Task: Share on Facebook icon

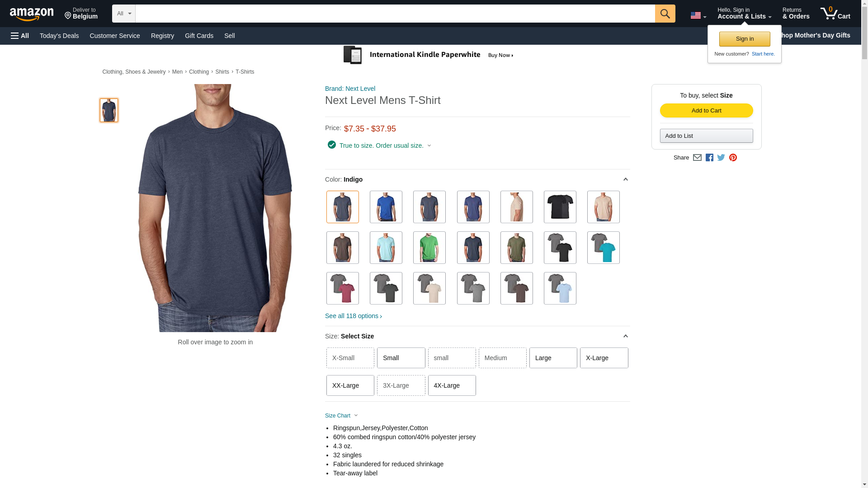Action: click(x=709, y=158)
